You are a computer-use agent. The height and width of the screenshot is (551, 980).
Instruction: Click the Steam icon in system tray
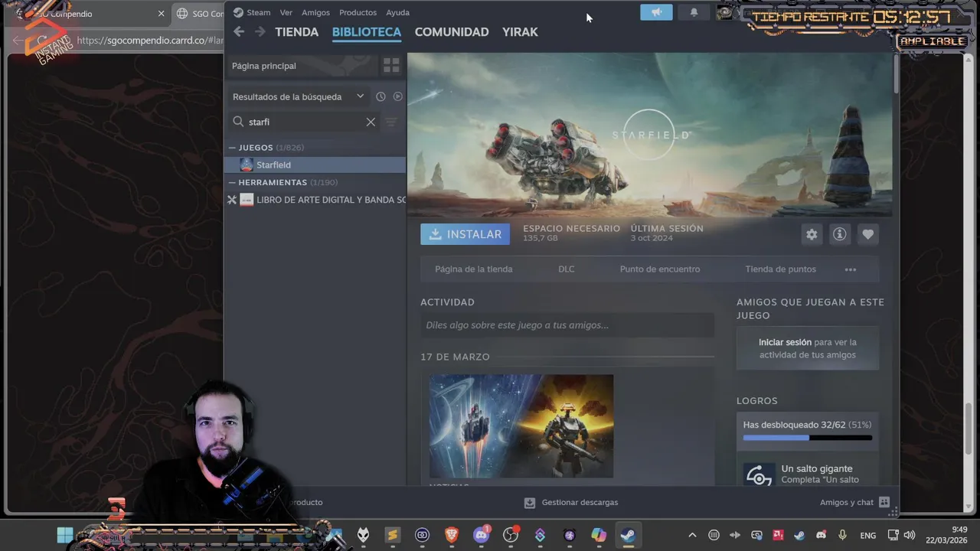(x=800, y=535)
